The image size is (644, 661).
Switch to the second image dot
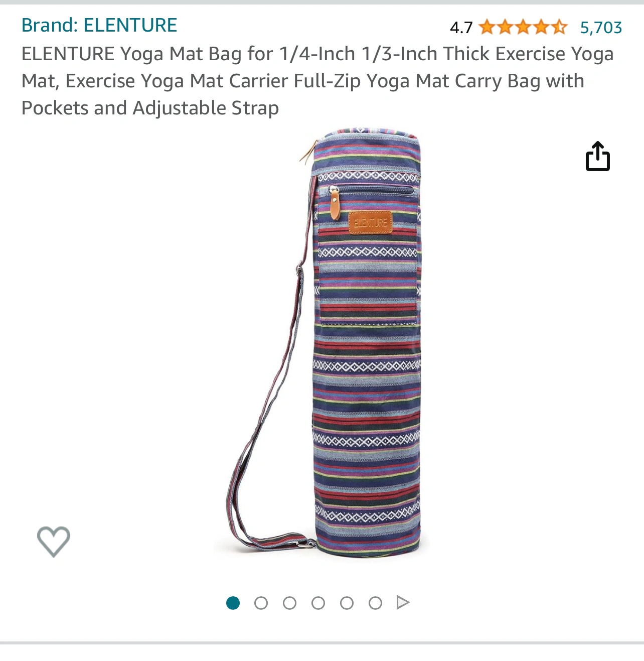[261, 603]
